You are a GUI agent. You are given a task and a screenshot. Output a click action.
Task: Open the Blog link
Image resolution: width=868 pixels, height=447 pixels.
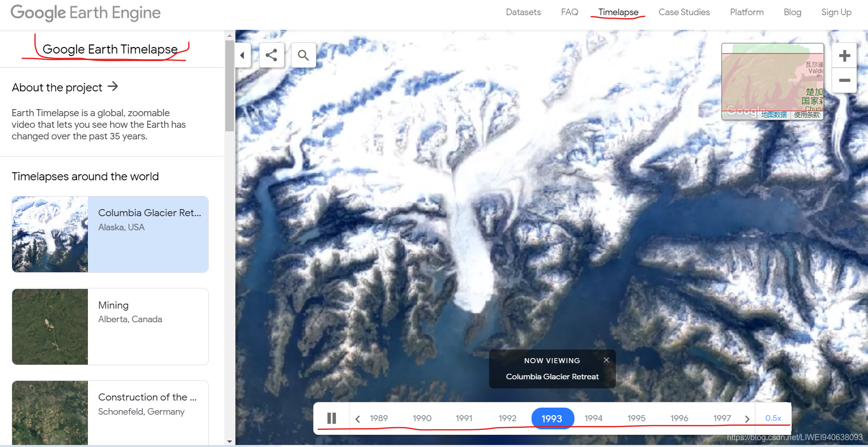pyautogui.click(x=792, y=12)
